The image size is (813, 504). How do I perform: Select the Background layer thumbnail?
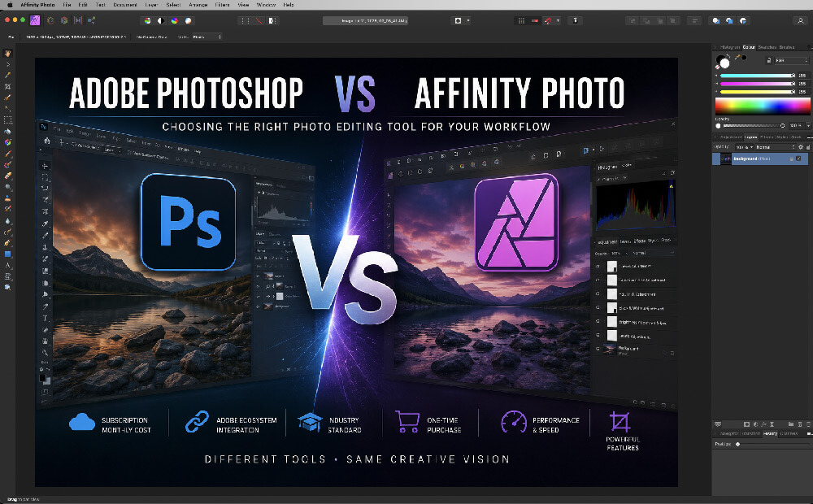726,159
